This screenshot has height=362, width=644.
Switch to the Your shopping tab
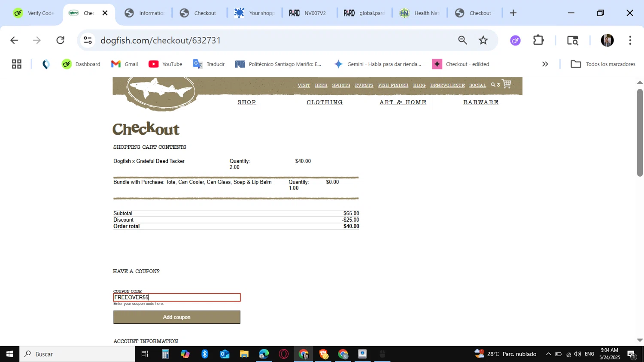tap(254, 13)
